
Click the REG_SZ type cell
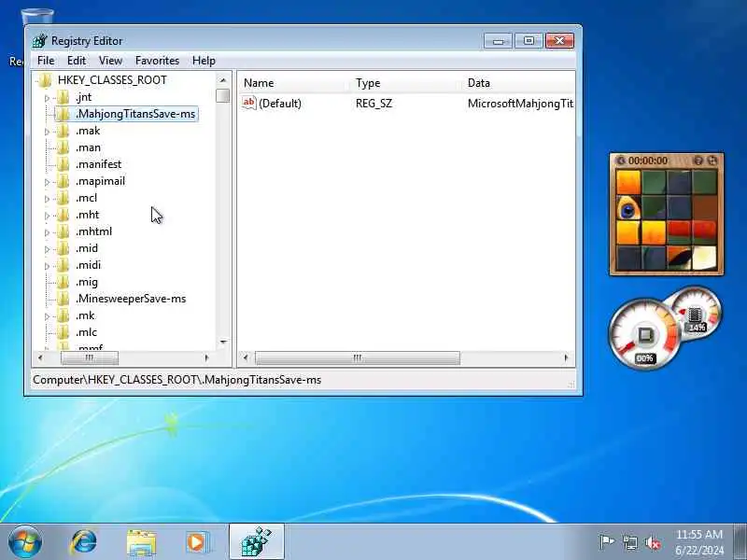(x=374, y=104)
